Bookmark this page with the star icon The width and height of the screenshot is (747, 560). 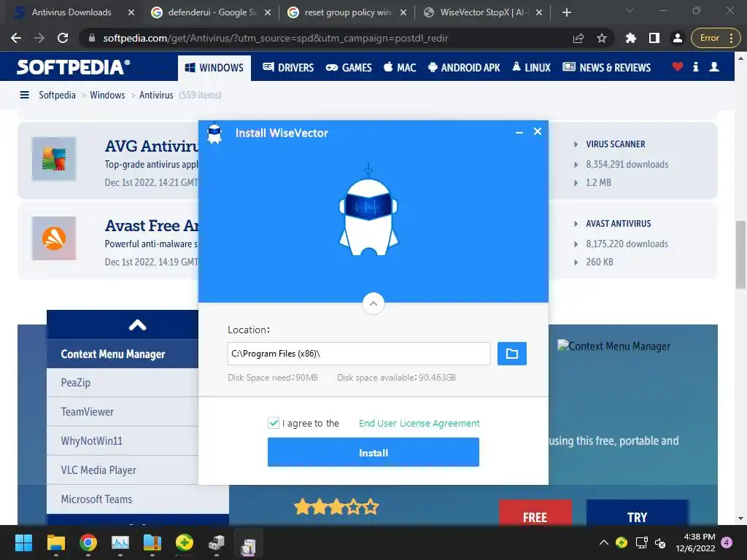point(602,38)
